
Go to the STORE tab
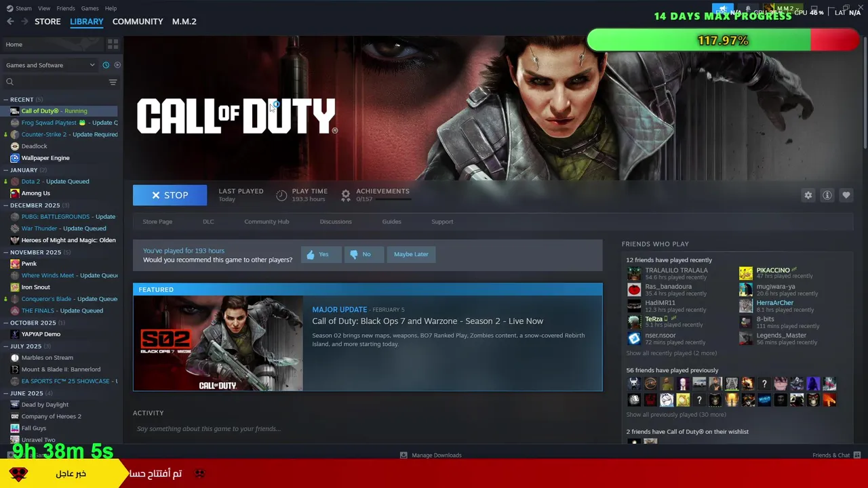click(x=47, y=22)
